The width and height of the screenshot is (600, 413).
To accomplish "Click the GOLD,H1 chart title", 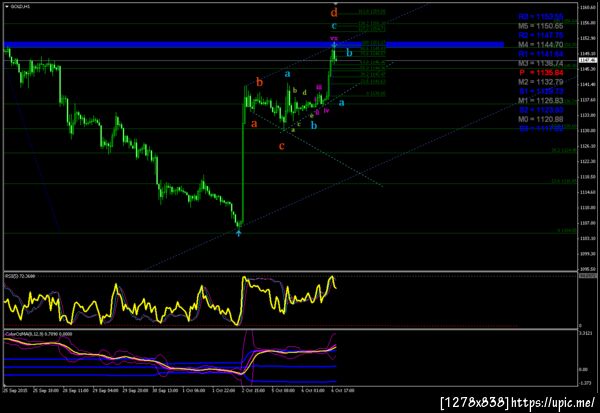I will [x=20, y=7].
